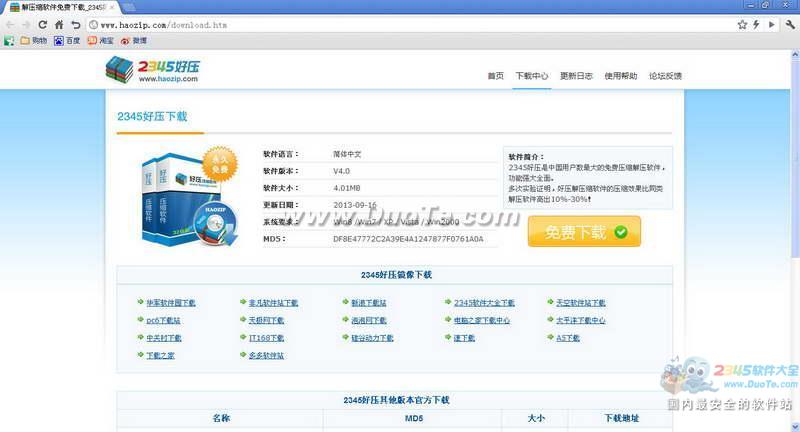The height and width of the screenshot is (432, 800).
Task: Click the page scrollbar down arrow
Action: pos(795,426)
